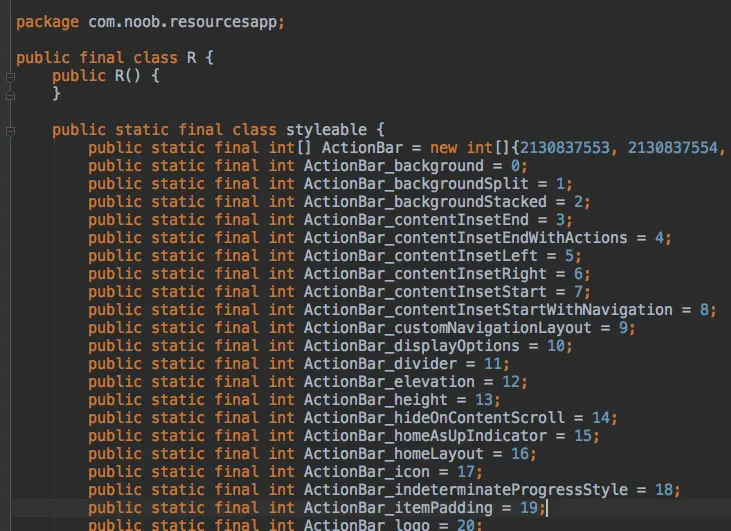Click the identifier ActionBar_customNavigationLayout
The width and height of the screenshot is (731, 531).
[x=448, y=328]
